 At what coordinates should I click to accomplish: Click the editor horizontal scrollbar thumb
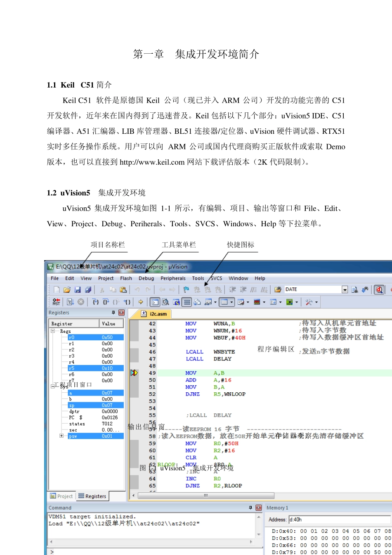206,496
